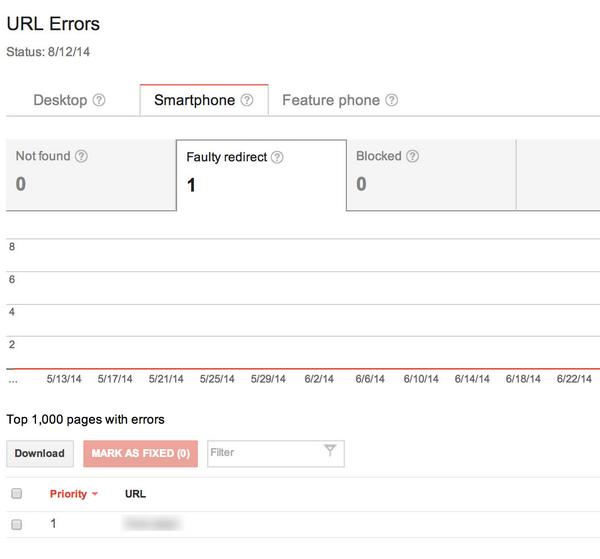Image resolution: width=600 pixels, height=559 pixels.
Task: Click the help icon next to Faulty redirect
Action: (277, 157)
